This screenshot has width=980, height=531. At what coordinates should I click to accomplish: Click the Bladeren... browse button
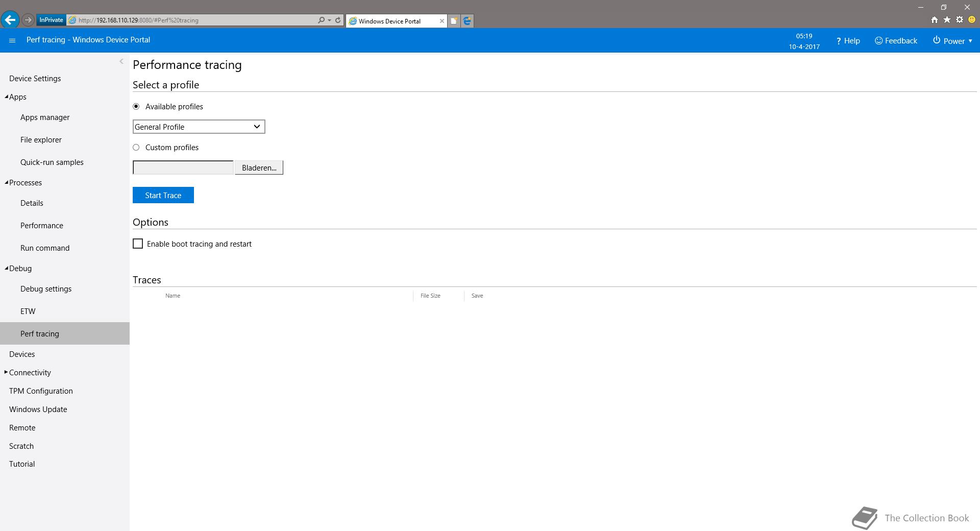pos(259,167)
